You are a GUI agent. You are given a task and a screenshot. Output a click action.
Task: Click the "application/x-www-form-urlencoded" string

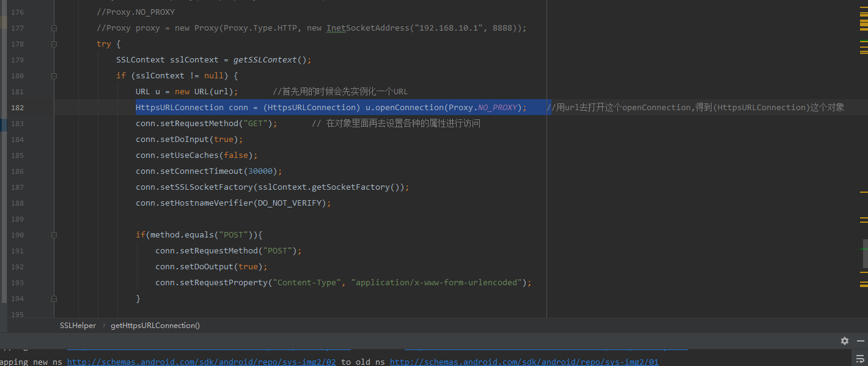click(436, 283)
